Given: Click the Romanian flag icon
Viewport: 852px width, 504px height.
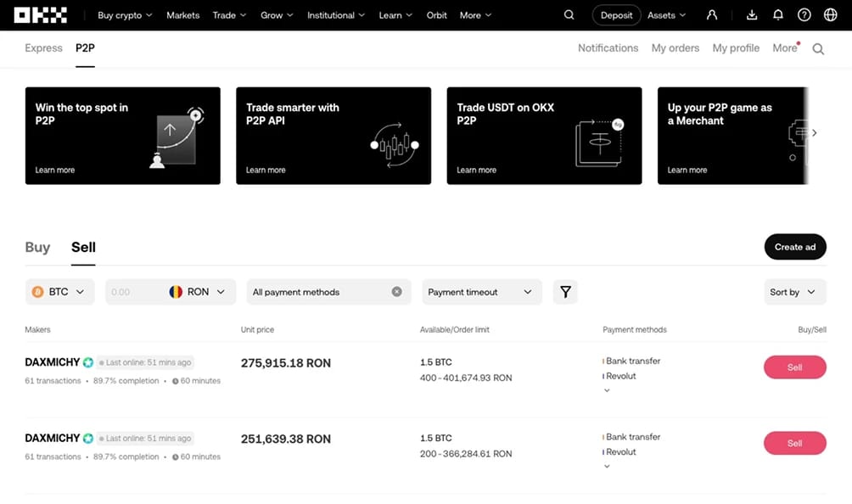Looking at the screenshot, I should (x=176, y=292).
